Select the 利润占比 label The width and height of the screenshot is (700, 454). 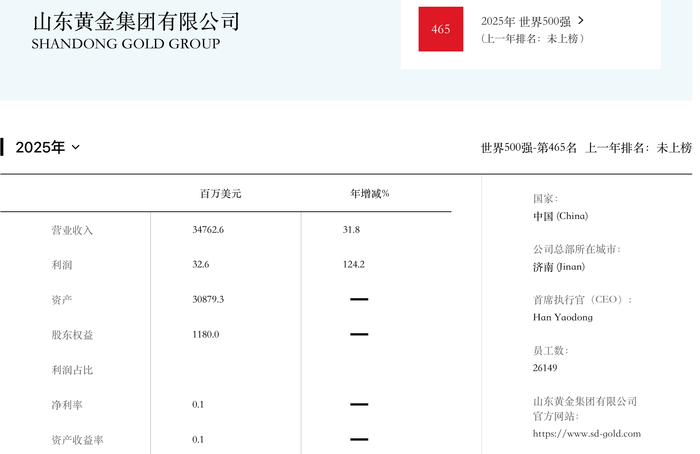tap(72, 370)
